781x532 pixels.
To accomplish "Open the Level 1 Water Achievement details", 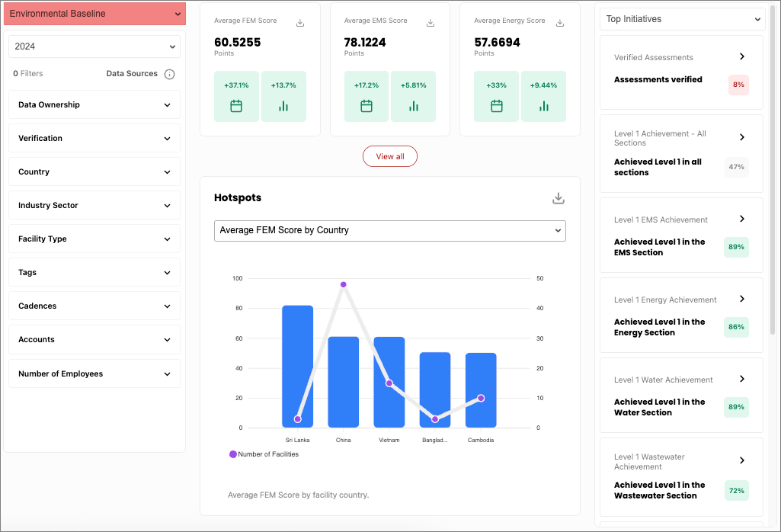I will tap(741, 379).
